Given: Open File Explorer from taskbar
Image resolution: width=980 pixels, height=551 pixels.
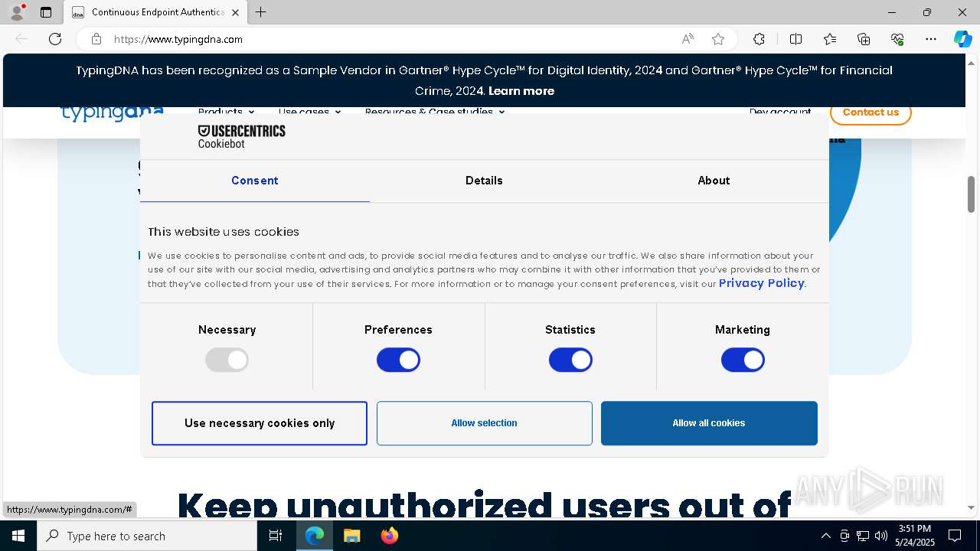Looking at the screenshot, I should pos(351,536).
